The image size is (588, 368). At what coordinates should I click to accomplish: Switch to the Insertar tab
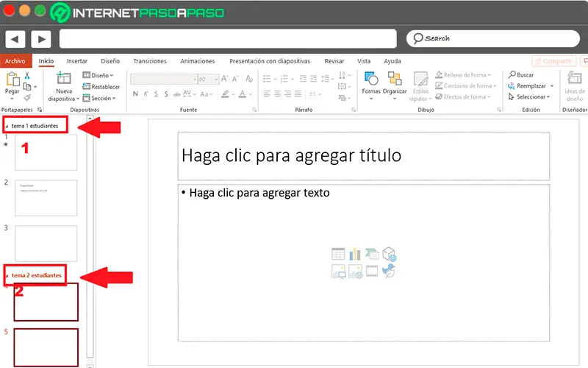pyautogui.click(x=77, y=61)
